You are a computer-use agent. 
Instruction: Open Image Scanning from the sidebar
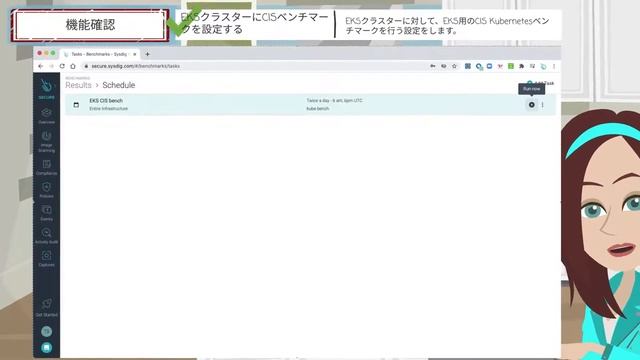coord(46,141)
